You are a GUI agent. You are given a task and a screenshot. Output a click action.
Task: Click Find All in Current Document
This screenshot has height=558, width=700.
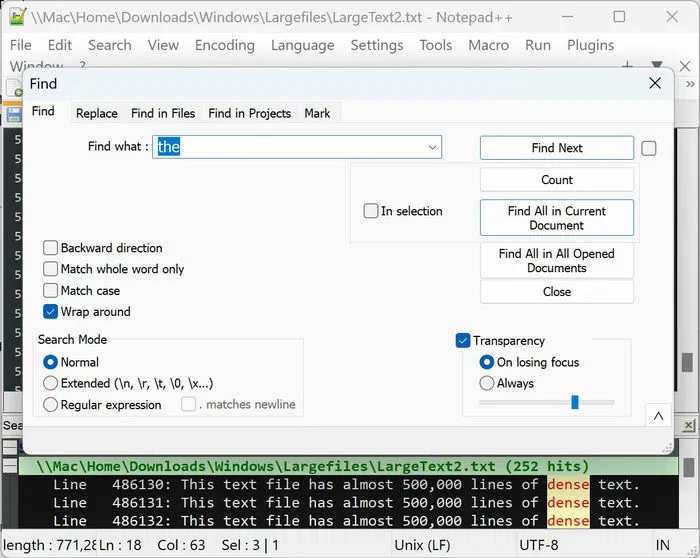point(556,218)
